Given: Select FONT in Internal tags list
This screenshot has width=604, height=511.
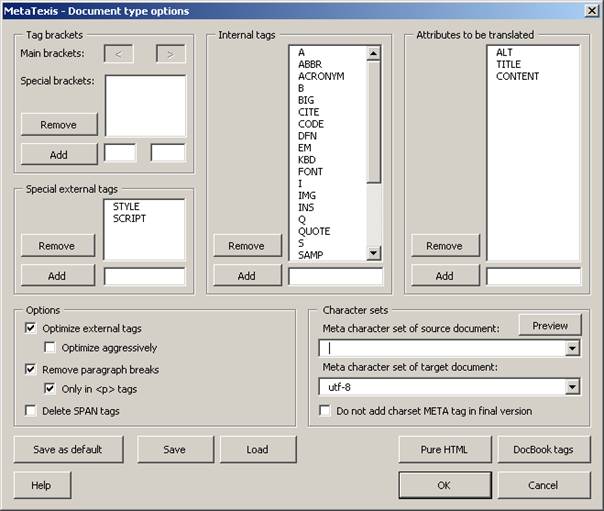Looking at the screenshot, I should [310, 172].
